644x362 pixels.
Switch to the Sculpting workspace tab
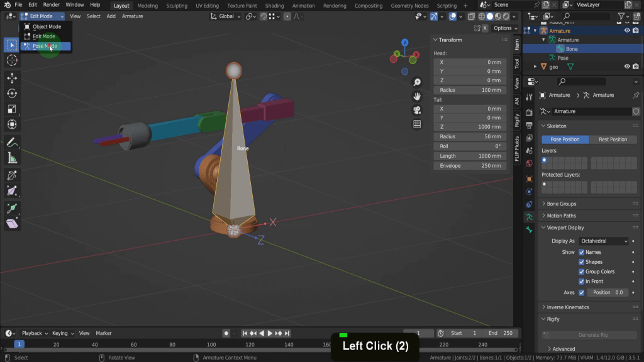point(176,6)
